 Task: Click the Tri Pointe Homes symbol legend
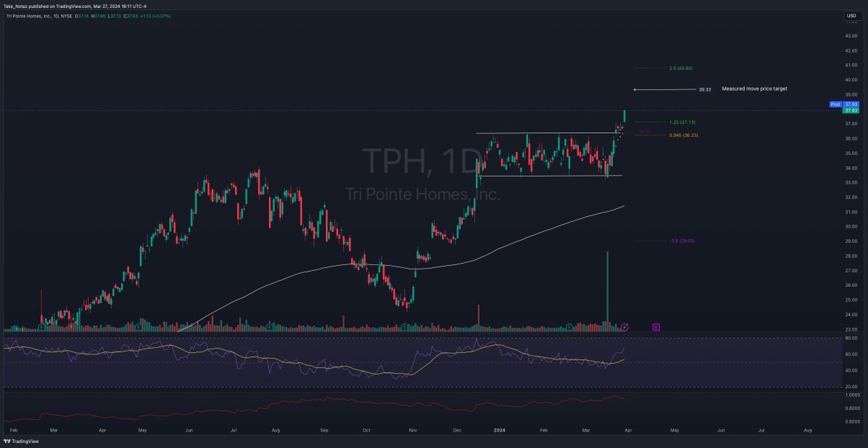(38, 15)
